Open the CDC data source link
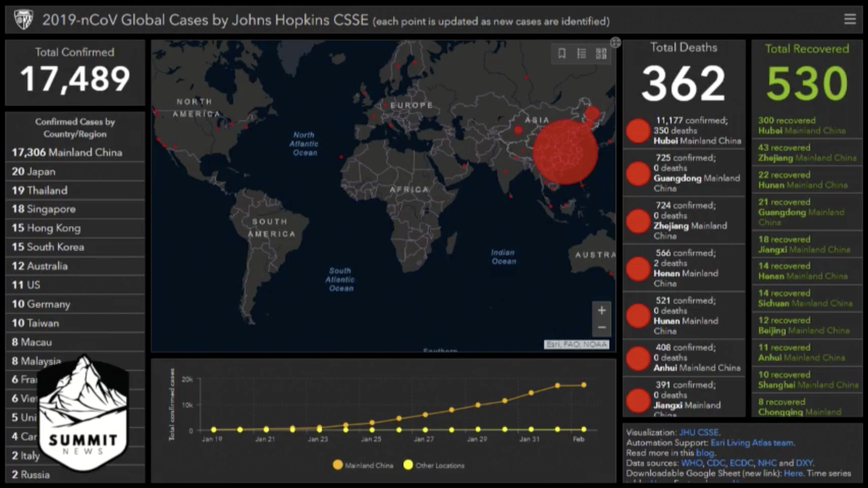This screenshot has height=488, width=868. pos(716,463)
